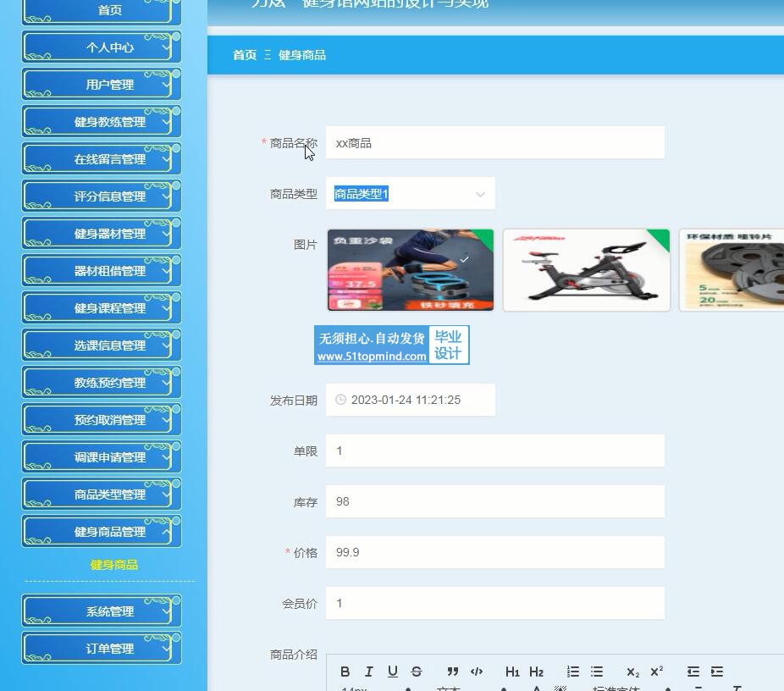Click into the 价格 input field
Screen dimensions: 784x691
pos(494,552)
